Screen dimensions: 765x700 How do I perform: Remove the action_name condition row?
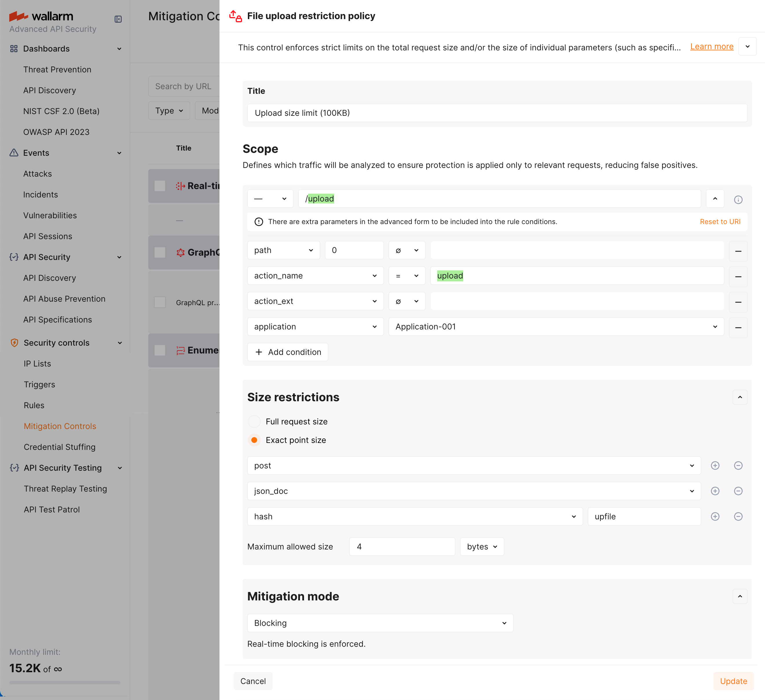click(738, 276)
